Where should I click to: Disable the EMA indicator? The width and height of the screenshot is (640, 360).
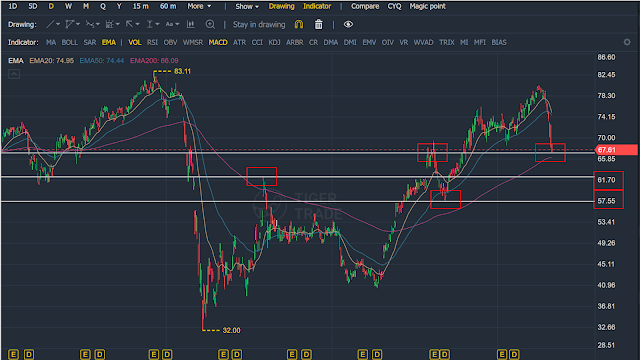[x=109, y=42]
